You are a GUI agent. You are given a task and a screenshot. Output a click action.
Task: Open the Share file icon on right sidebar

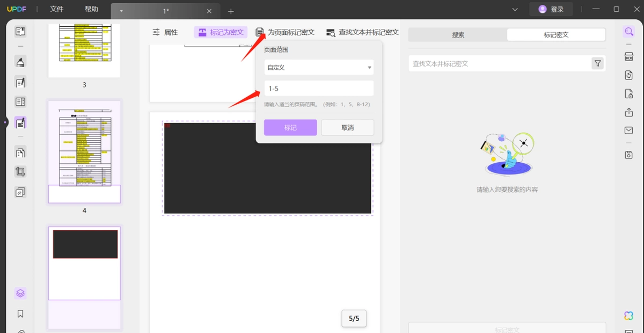coord(628,112)
